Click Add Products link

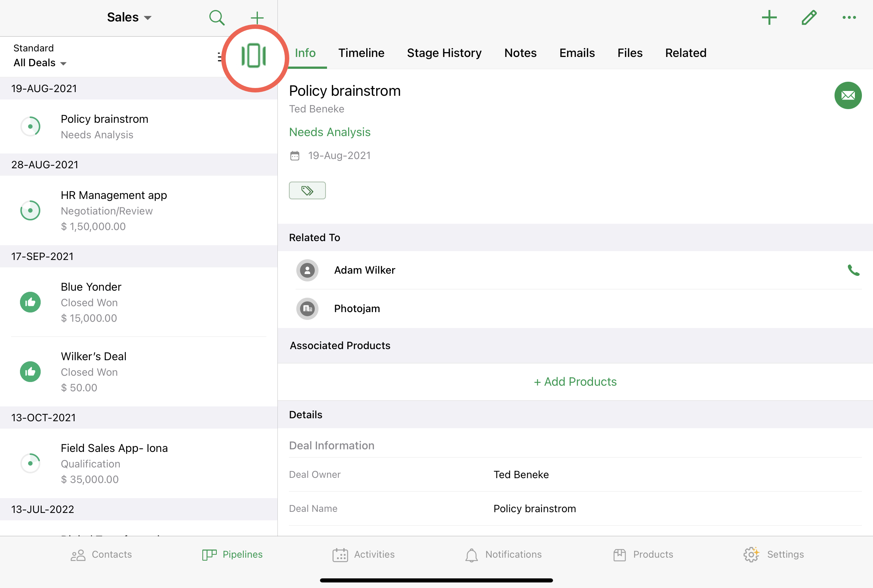[x=575, y=382]
